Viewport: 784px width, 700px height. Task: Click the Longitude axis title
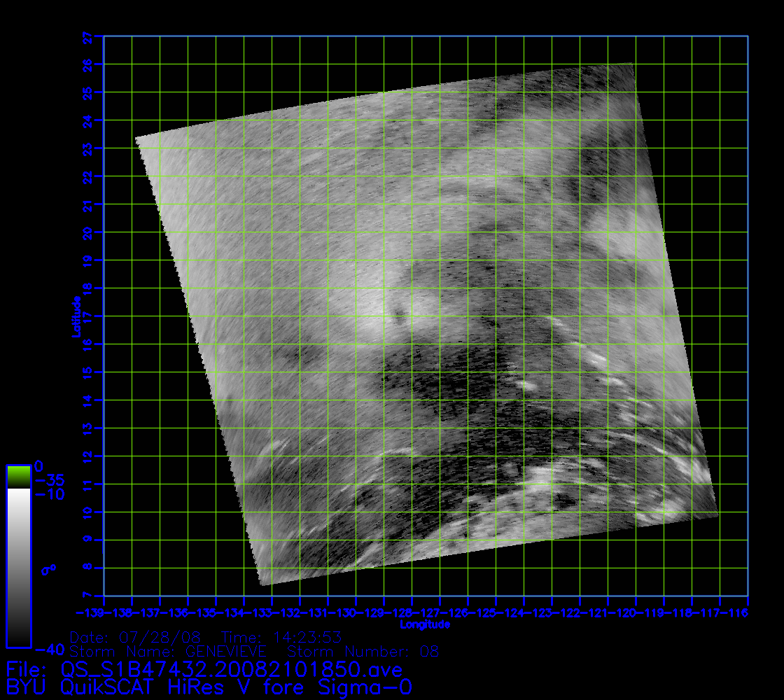(x=425, y=624)
